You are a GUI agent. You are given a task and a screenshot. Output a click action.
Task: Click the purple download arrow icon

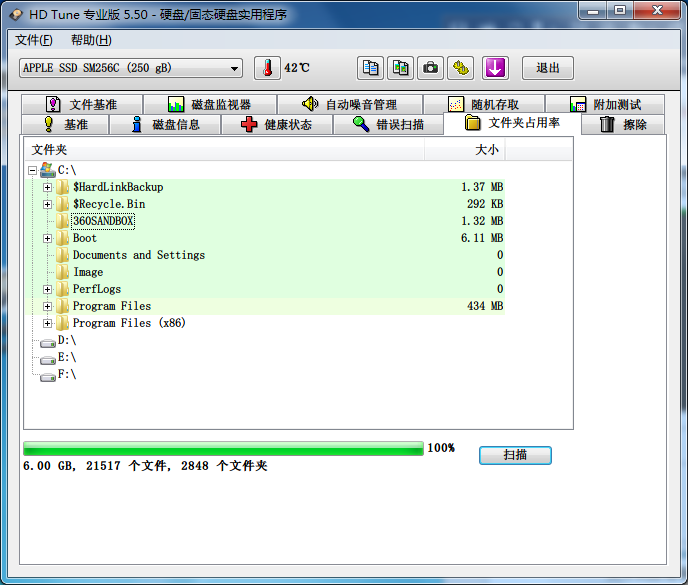coord(496,68)
